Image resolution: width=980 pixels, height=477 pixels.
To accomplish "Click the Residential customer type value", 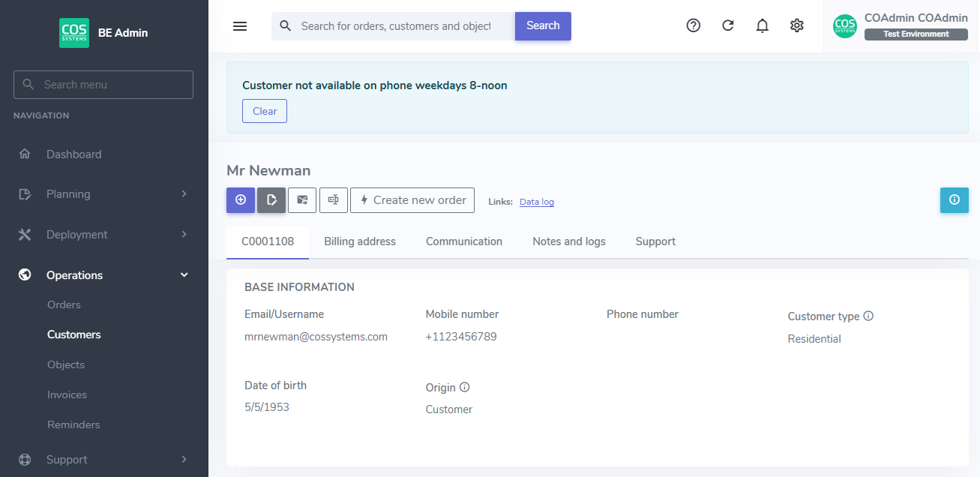I will pyautogui.click(x=814, y=339).
